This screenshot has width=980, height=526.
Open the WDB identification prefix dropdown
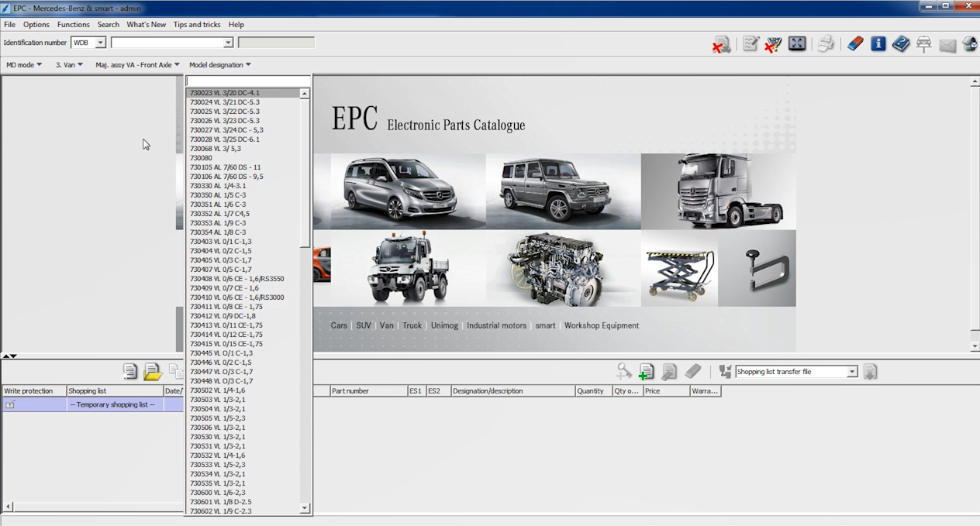coord(100,43)
